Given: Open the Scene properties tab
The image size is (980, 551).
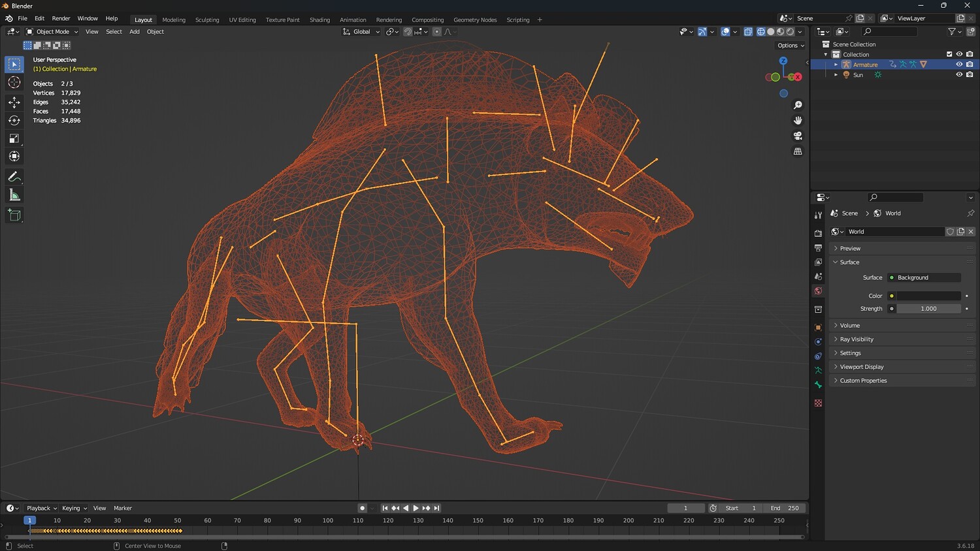Looking at the screenshot, I should [818, 276].
